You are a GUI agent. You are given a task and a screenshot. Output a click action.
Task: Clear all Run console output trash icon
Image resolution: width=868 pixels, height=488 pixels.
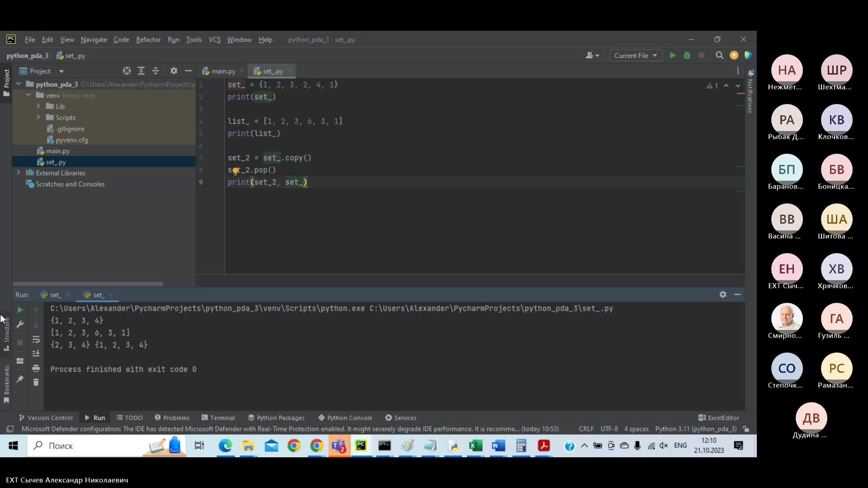tap(36, 382)
